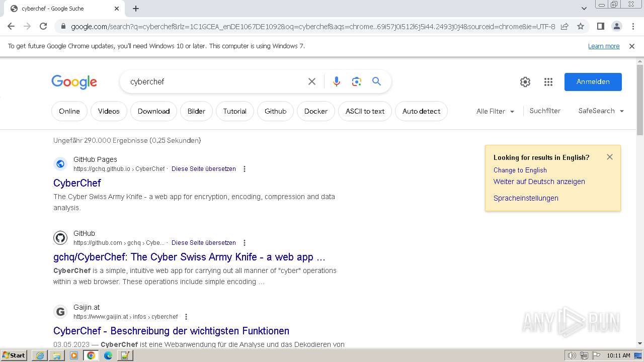Click the taskbar clock showing 10:11 AM
This screenshot has width=644, height=362.
pyautogui.click(x=618, y=355)
